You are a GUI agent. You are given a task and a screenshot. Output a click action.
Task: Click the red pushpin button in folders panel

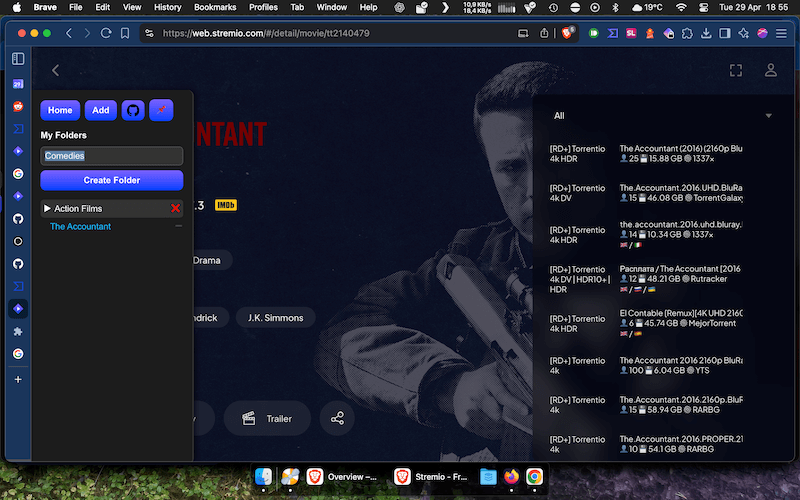tap(161, 110)
